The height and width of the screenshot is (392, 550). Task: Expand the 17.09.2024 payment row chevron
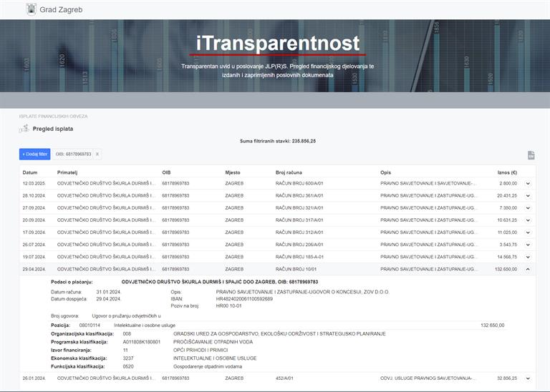[x=528, y=232]
